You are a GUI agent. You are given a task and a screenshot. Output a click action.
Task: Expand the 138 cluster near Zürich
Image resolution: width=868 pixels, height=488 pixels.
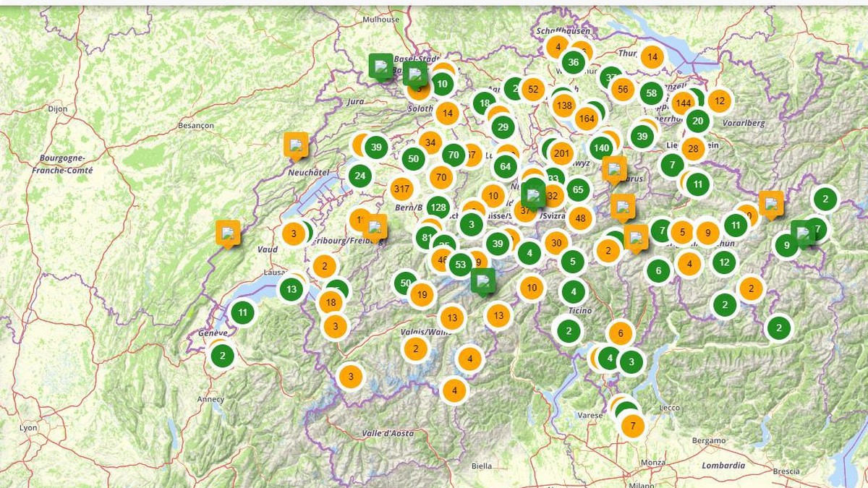(564, 104)
